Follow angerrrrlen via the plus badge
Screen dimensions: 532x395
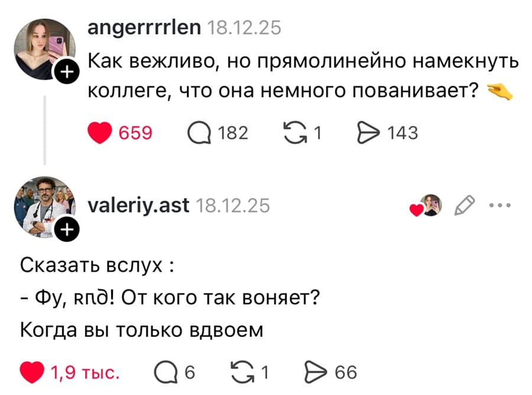coord(67,70)
